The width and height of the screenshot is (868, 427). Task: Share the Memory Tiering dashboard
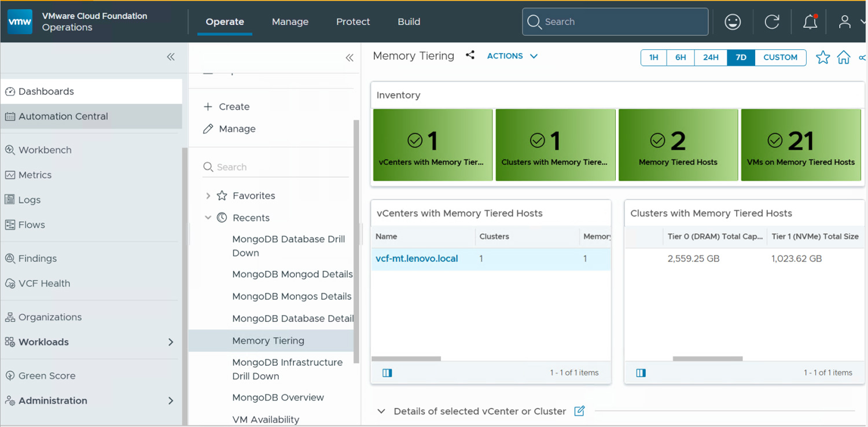click(470, 56)
